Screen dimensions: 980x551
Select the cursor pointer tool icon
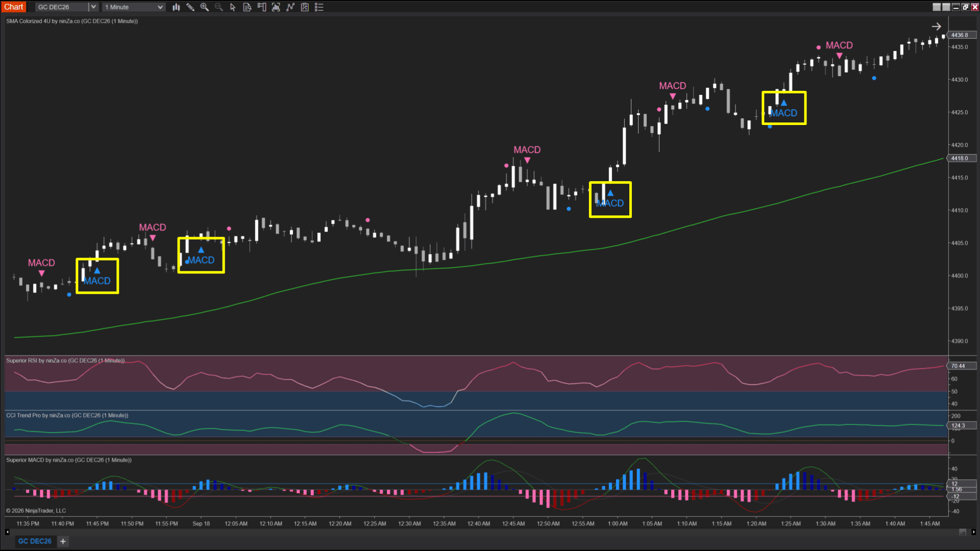[x=233, y=7]
